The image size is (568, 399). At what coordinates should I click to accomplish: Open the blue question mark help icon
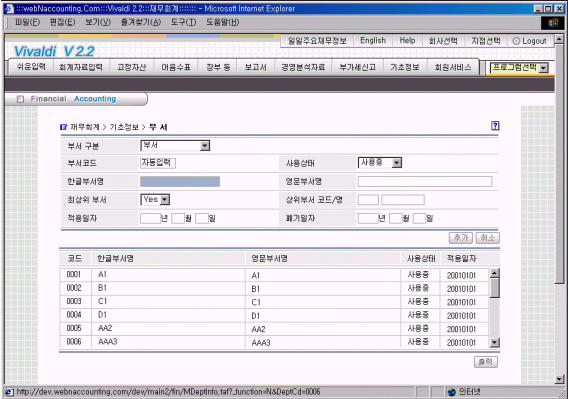click(x=495, y=126)
